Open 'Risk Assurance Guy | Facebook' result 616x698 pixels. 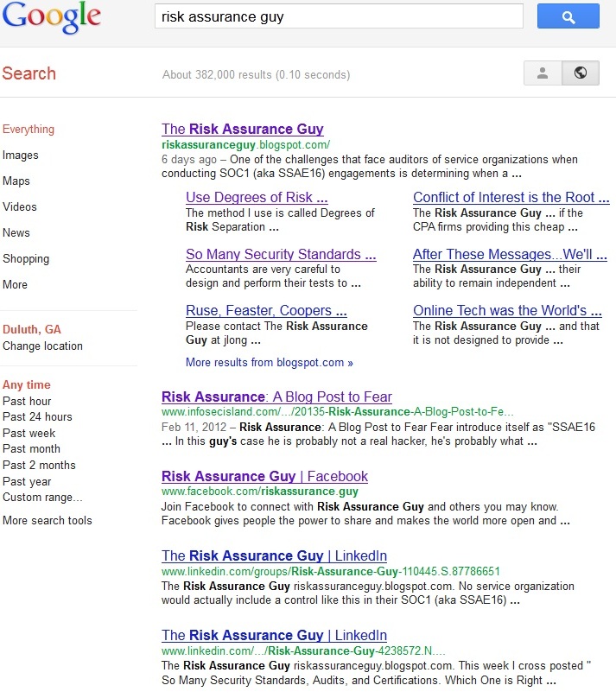coord(265,476)
